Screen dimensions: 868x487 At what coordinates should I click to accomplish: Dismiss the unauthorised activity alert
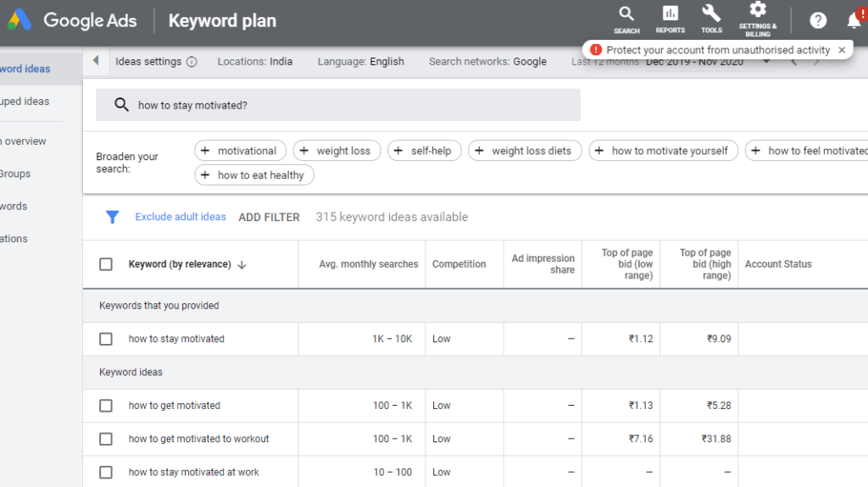click(842, 50)
